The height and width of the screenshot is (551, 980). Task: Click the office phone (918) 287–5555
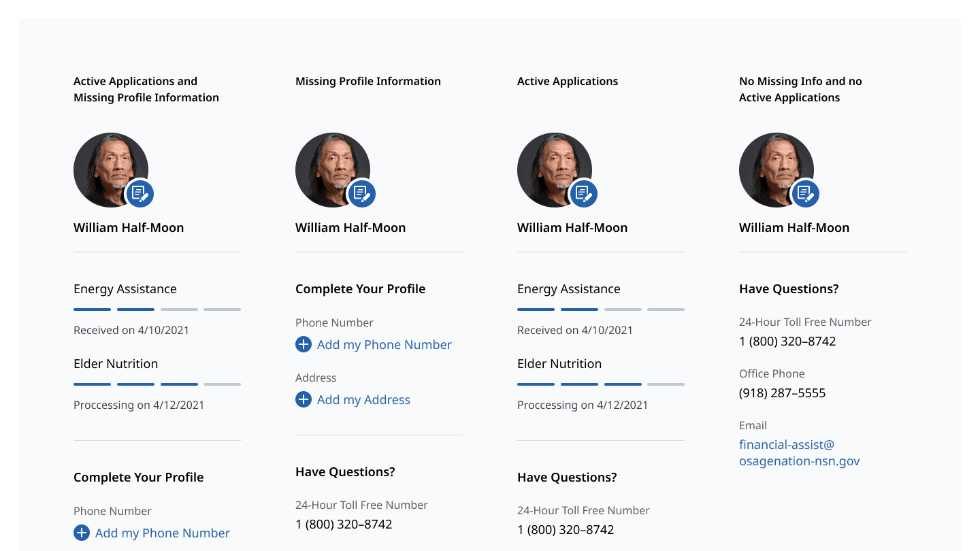click(783, 393)
